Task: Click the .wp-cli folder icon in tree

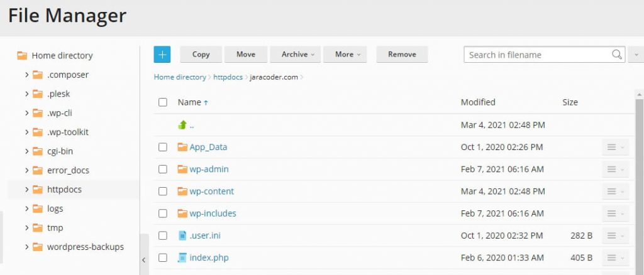Action: pos(37,113)
